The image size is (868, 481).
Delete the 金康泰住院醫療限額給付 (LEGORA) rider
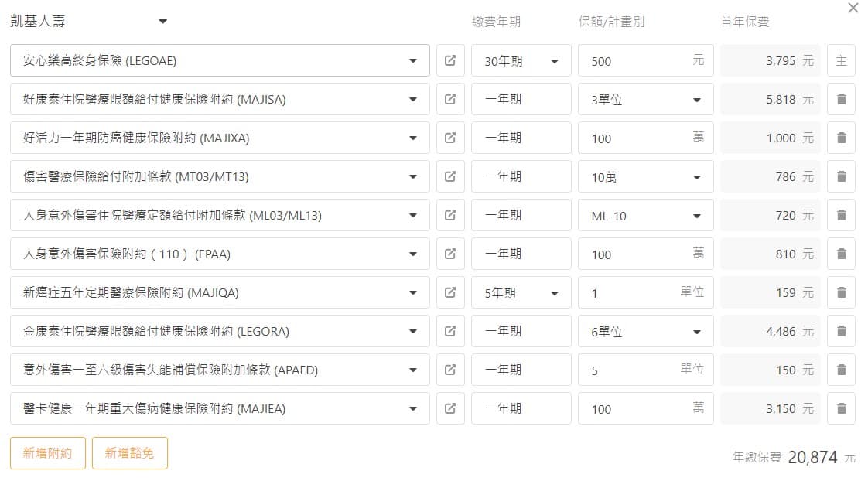pos(841,331)
